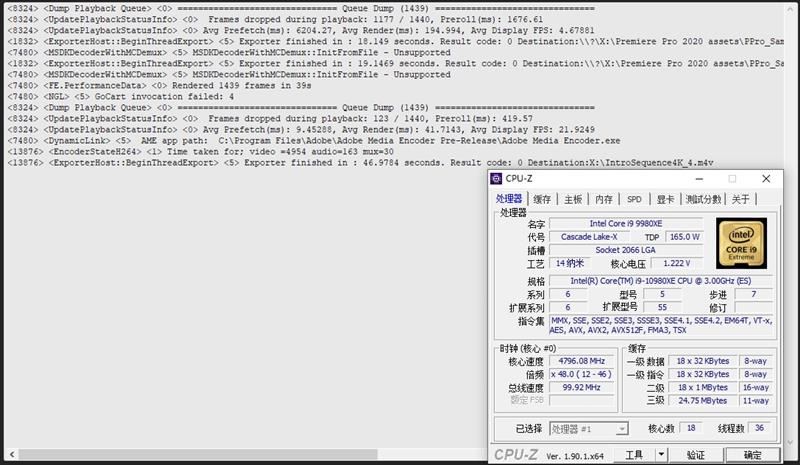The image size is (800, 465).
Task: Click the instruction set list starting with MMX
Action: pyautogui.click(x=661, y=325)
